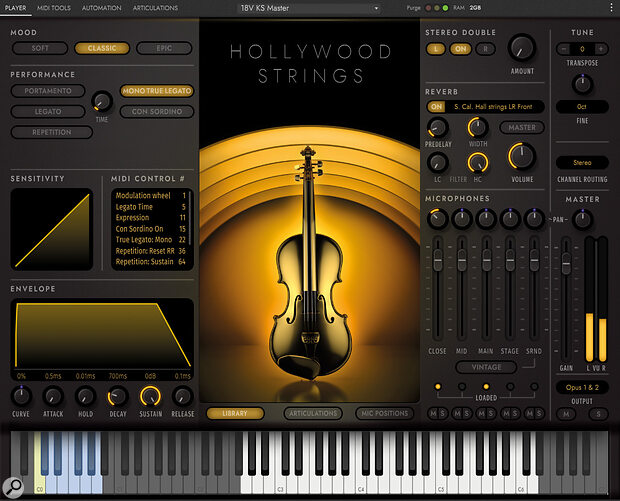Solo master output with S button
The width and height of the screenshot is (620, 501).
click(x=598, y=414)
